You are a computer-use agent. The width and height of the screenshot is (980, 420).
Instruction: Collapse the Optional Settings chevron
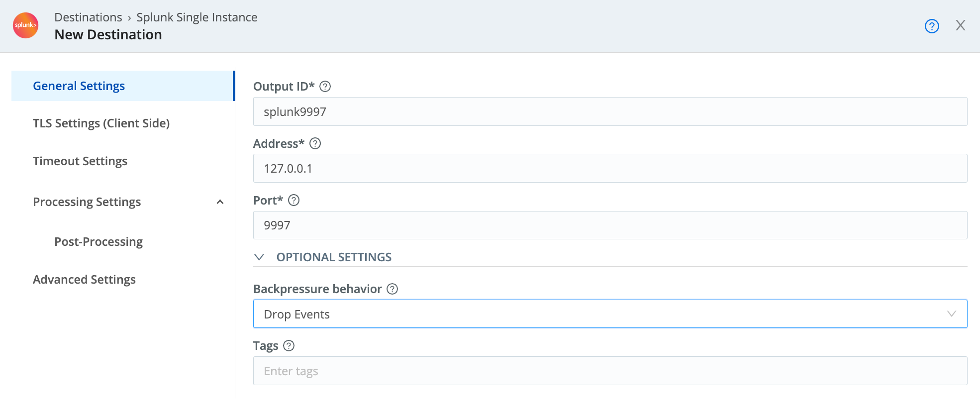coord(259,257)
